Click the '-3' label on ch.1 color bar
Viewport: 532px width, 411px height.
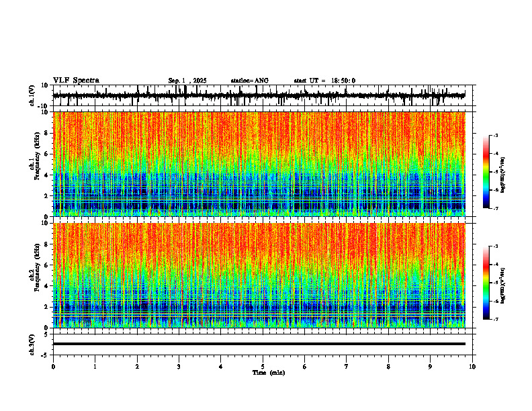pyautogui.click(x=496, y=135)
